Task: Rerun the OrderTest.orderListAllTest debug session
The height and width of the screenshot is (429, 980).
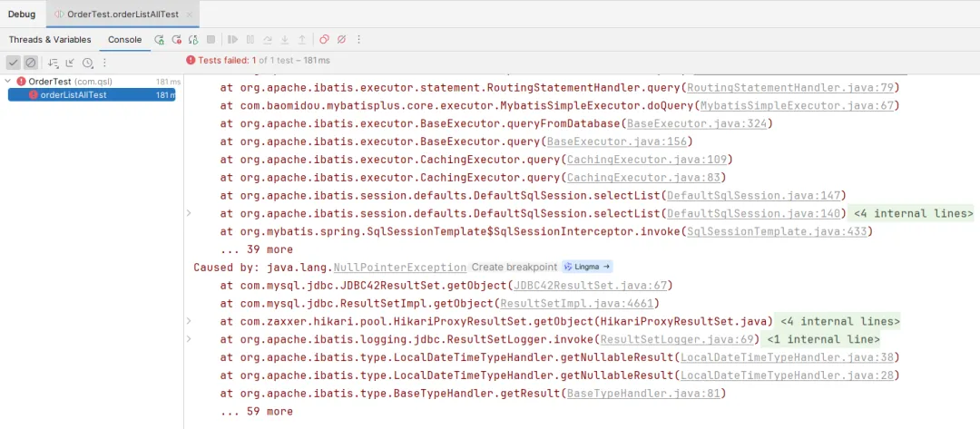Action: tap(160, 39)
